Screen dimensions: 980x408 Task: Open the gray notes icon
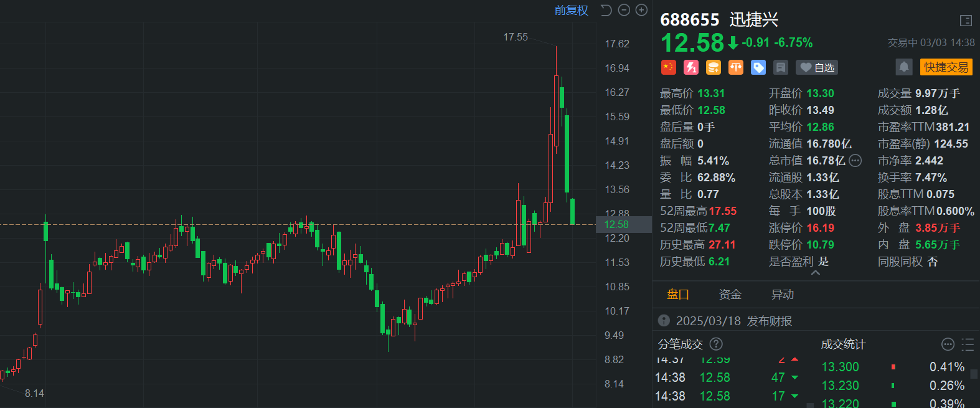[781, 67]
